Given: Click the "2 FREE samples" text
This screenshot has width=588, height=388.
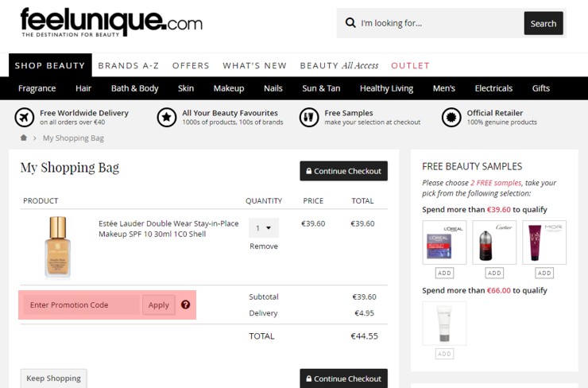Looking at the screenshot, I should (x=496, y=183).
